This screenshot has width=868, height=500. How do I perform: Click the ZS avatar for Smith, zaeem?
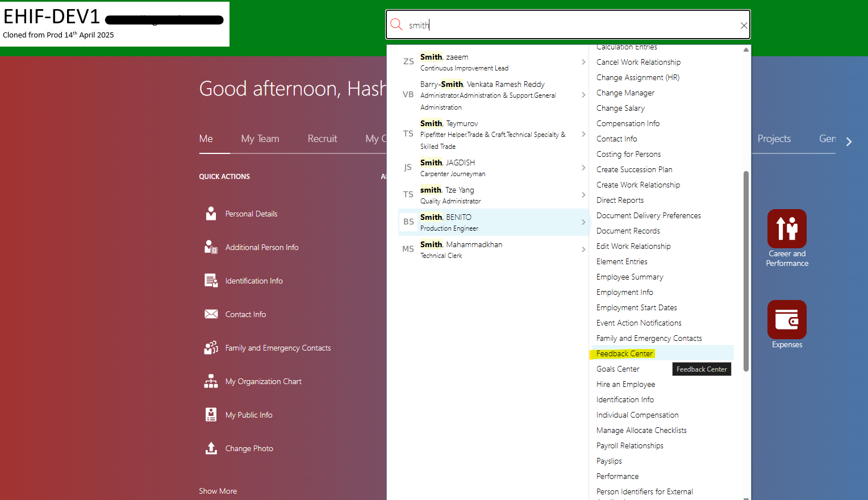click(408, 61)
